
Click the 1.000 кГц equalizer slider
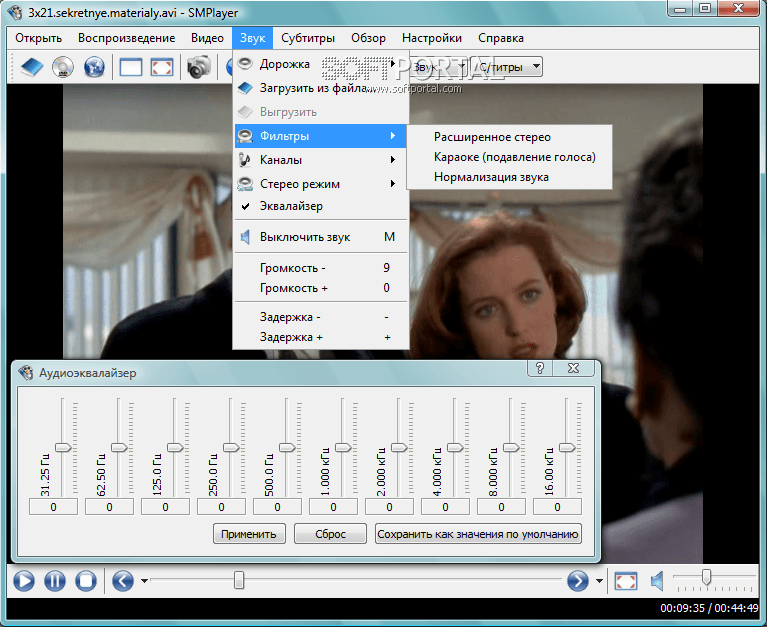pos(343,448)
